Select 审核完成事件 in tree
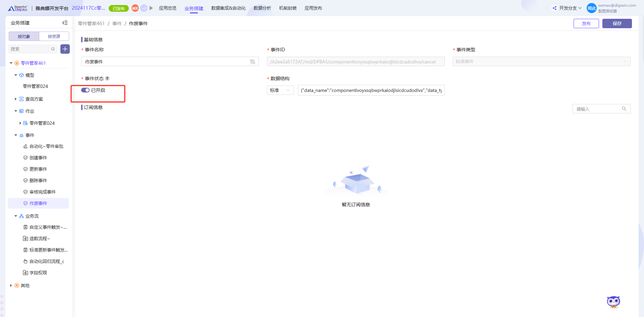 point(43,192)
